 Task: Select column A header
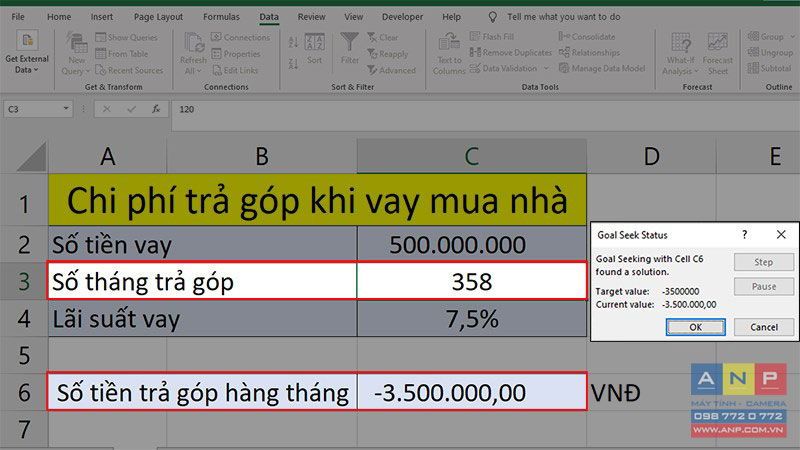108,156
